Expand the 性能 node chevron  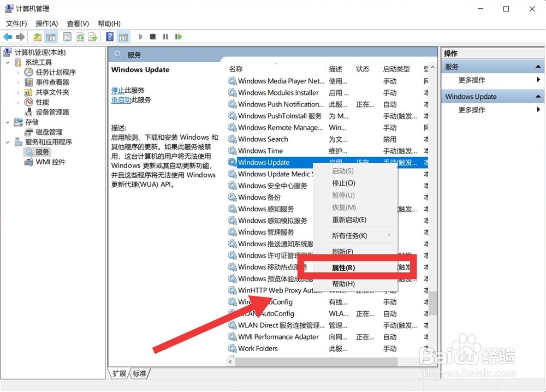pyautogui.click(x=18, y=102)
